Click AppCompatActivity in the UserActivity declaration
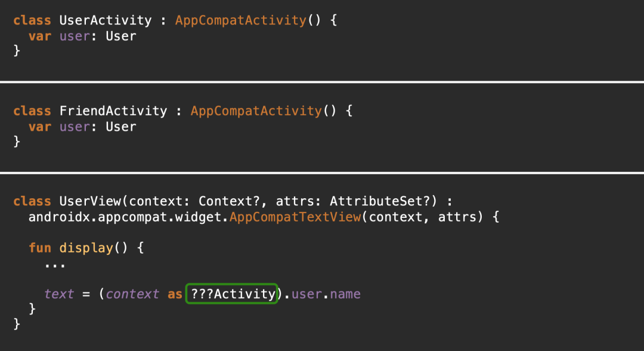The width and height of the screenshot is (644, 351). [241, 20]
